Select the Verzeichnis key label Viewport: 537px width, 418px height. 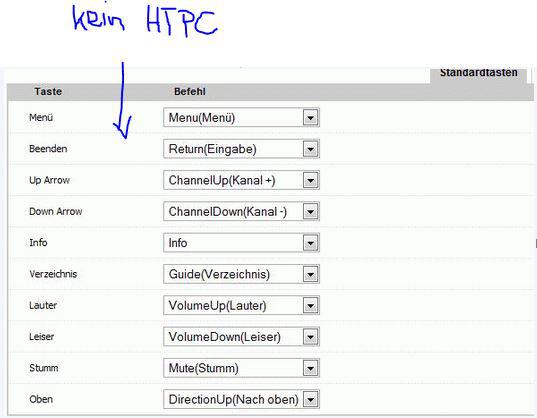coord(53,274)
